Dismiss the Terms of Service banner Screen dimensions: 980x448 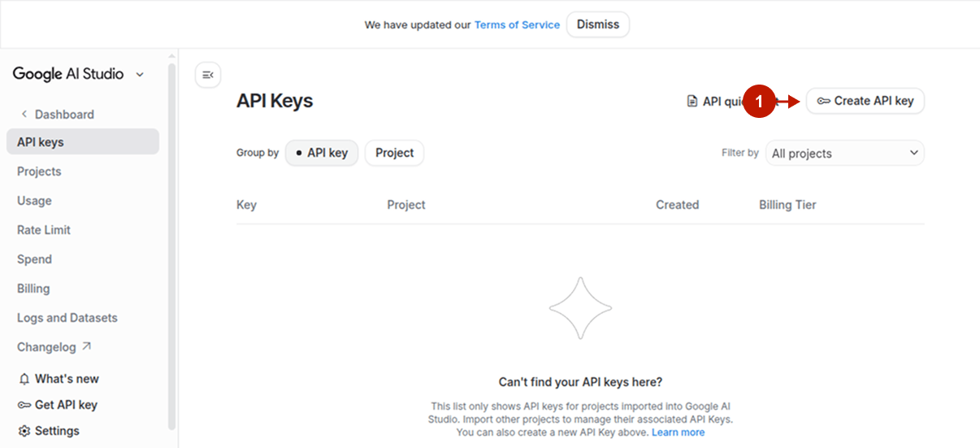click(598, 24)
